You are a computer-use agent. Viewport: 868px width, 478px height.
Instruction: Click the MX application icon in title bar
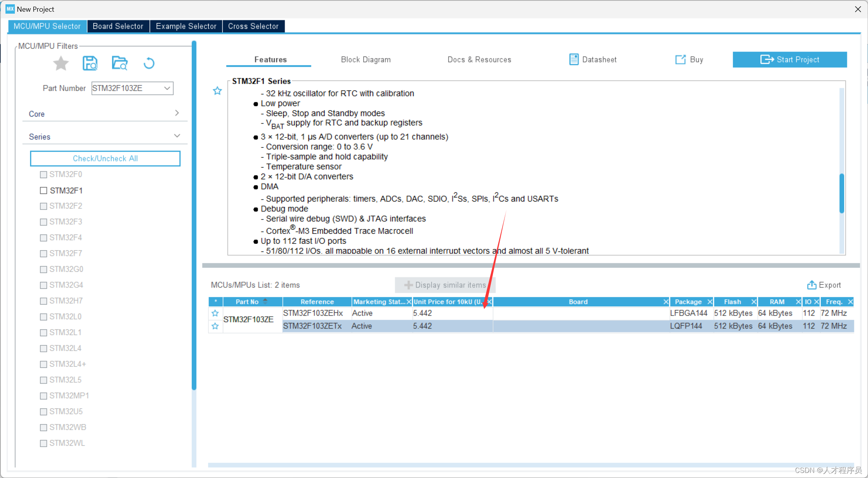tap(10, 9)
